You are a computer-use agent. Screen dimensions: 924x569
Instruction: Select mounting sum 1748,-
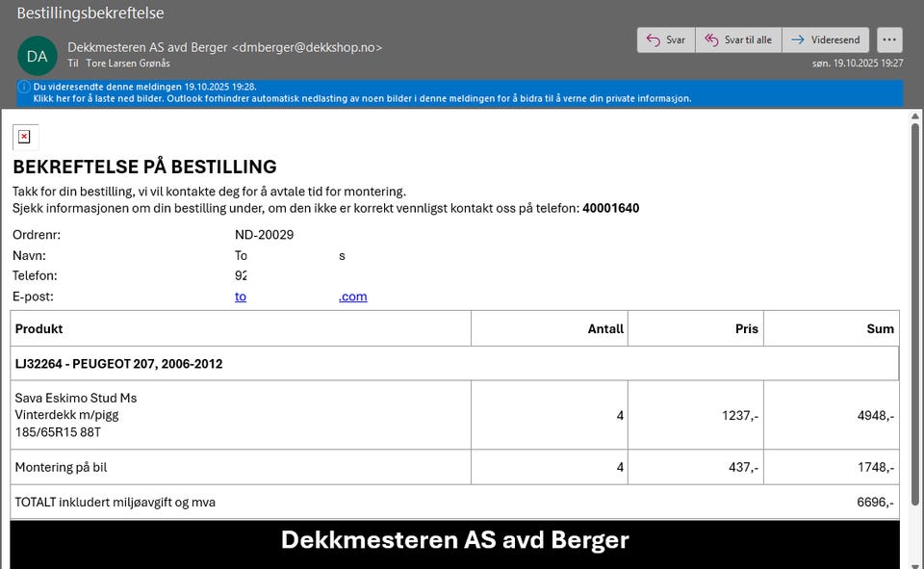coord(876,468)
